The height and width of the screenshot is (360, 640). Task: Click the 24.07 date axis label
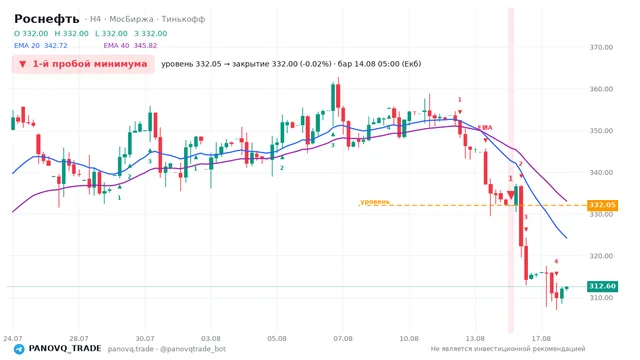[x=13, y=338]
